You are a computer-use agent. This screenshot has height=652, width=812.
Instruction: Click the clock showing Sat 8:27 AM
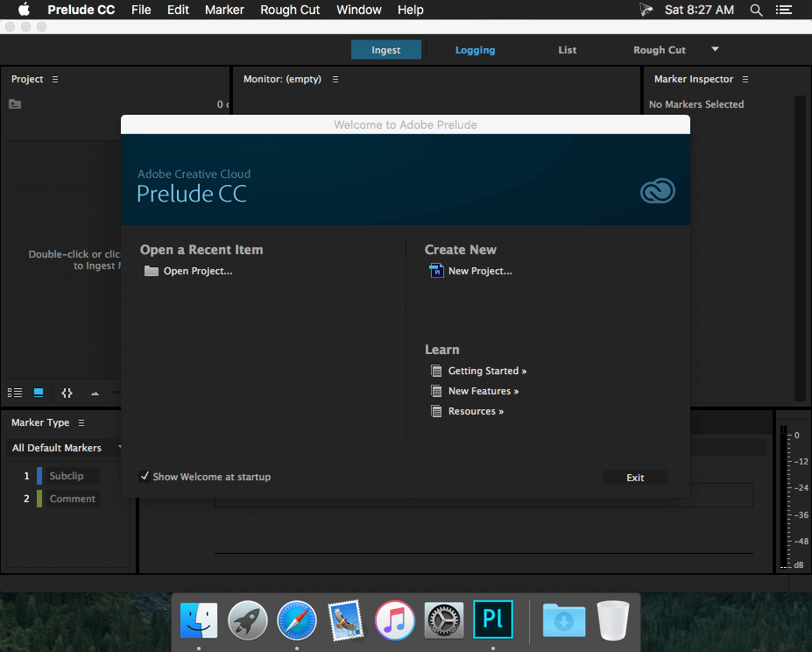(699, 10)
